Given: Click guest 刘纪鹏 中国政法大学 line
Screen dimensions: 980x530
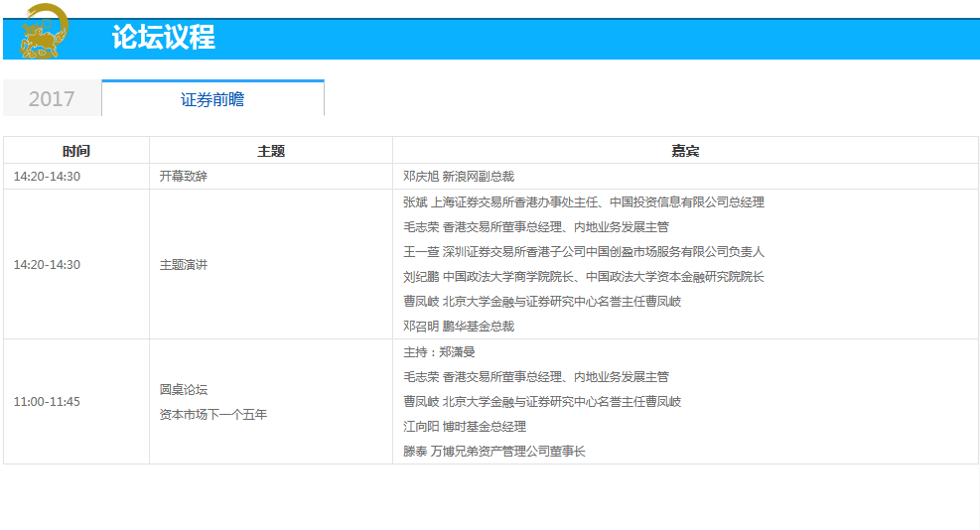Looking at the screenshot, I should (584, 277).
